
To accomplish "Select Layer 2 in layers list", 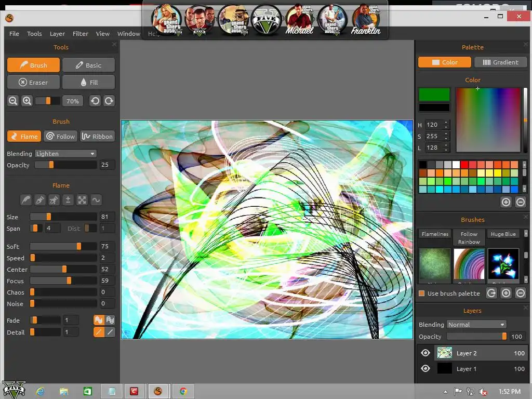I will pos(481,353).
